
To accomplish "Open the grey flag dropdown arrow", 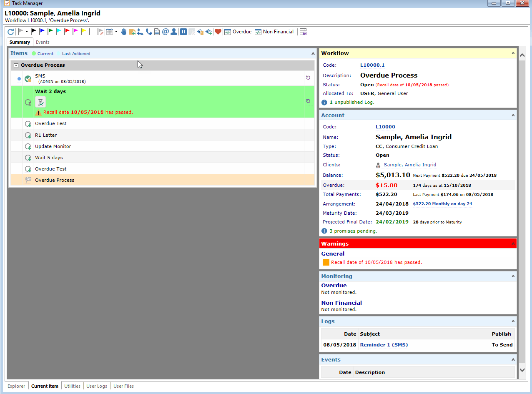I will pos(27,32).
